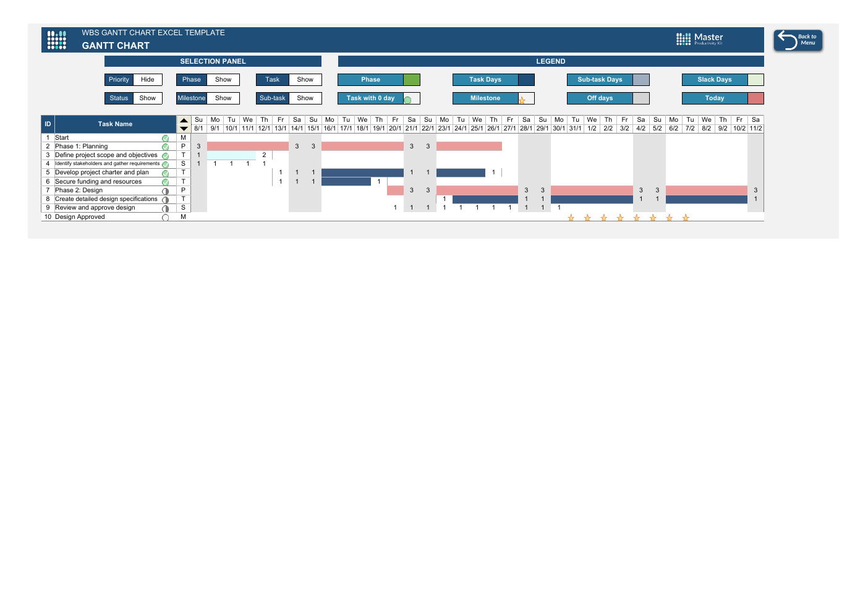868x614 pixels.
Task: Click type cell 'M' in the Design Approved row
Action: point(184,217)
